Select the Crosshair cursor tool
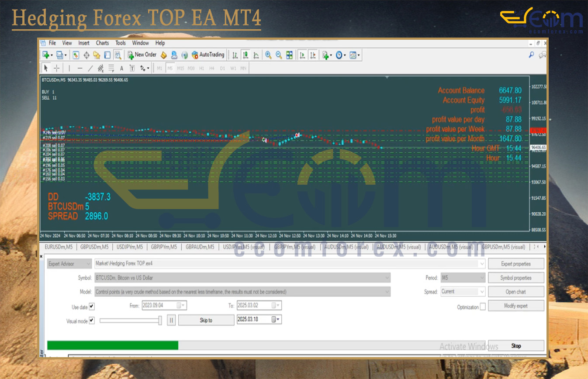 (57, 68)
